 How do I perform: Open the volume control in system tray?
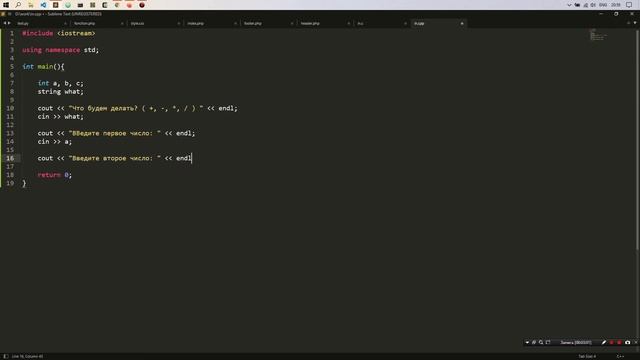pos(593,5)
